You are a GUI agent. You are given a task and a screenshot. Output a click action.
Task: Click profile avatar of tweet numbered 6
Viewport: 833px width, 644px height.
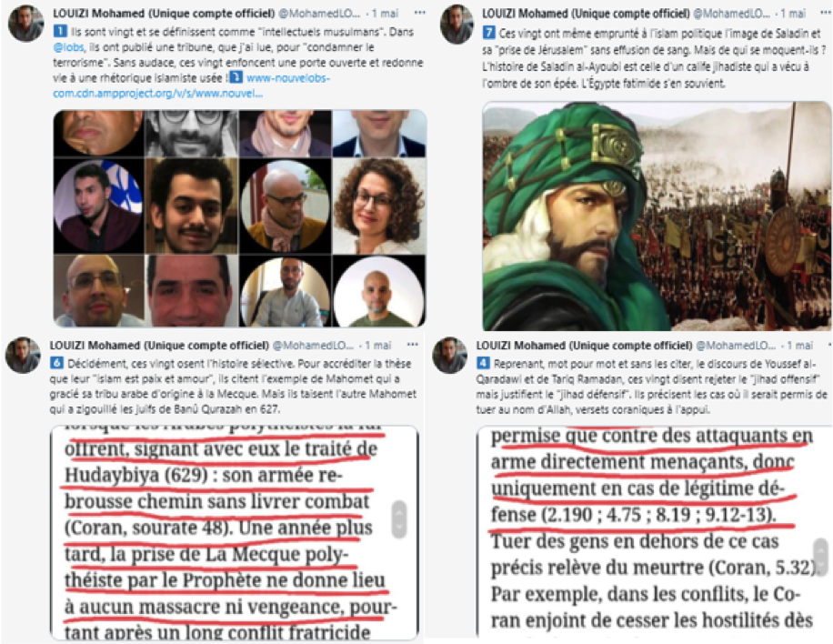pos(23,355)
